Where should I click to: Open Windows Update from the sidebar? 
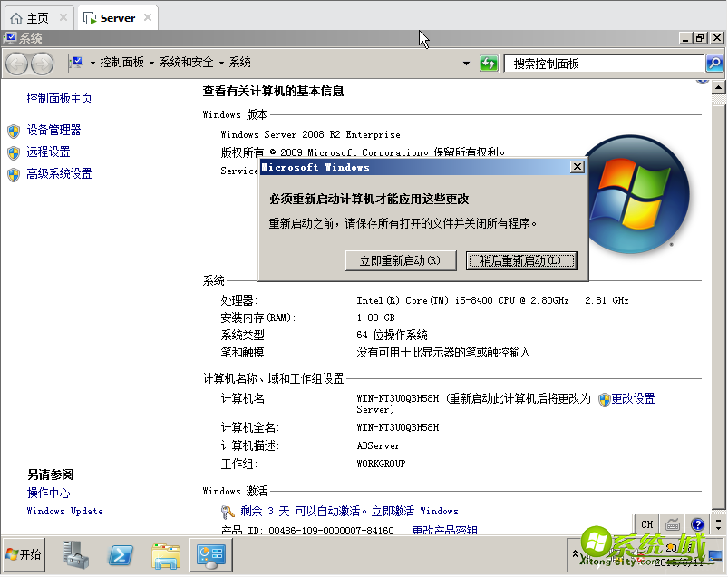(x=63, y=511)
